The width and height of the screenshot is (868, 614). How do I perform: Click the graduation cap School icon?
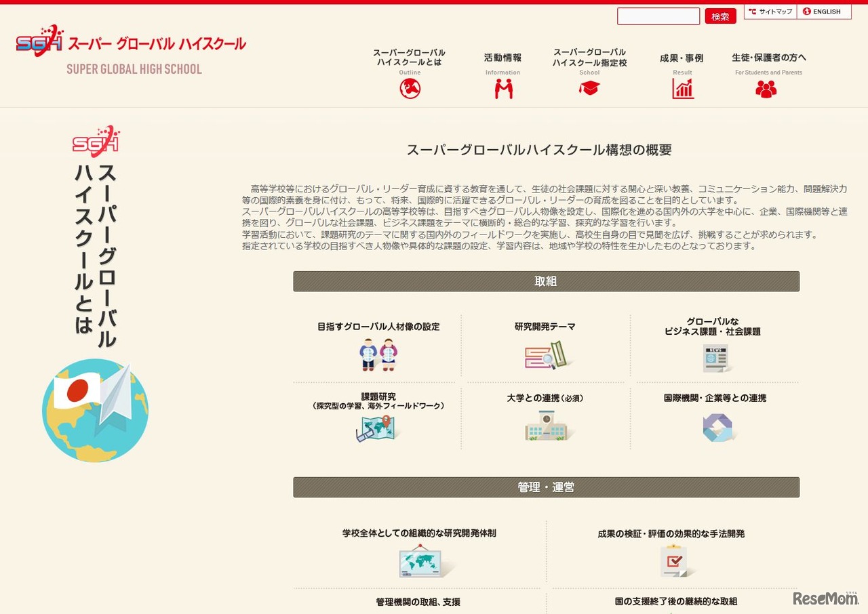pyautogui.click(x=589, y=87)
